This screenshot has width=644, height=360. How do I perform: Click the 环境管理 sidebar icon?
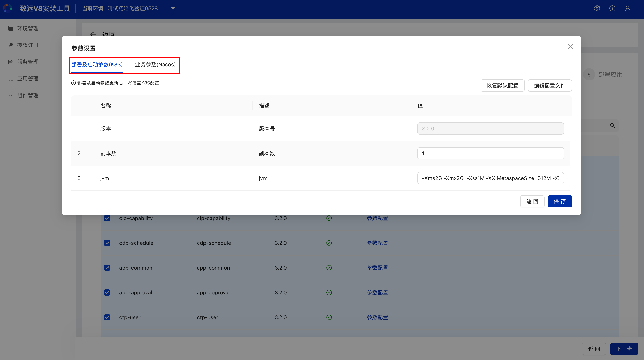point(10,28)
